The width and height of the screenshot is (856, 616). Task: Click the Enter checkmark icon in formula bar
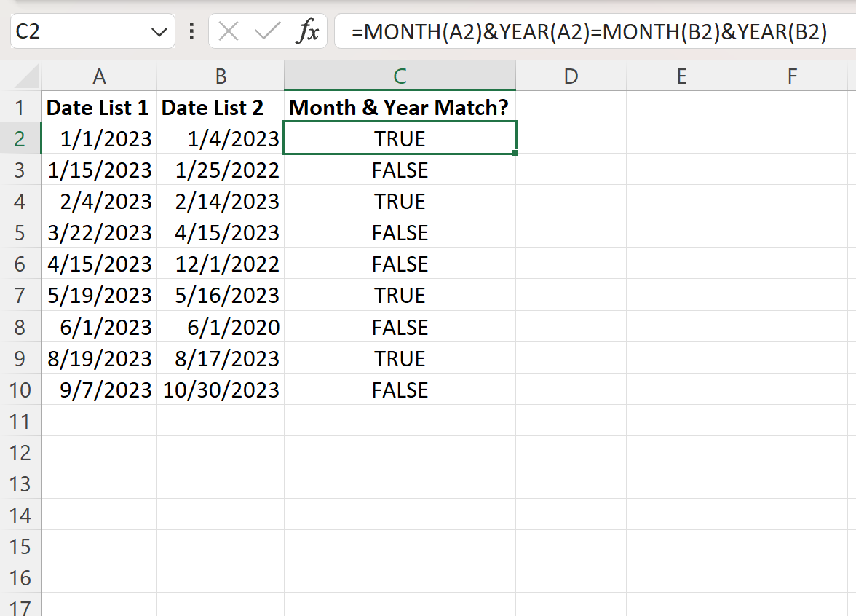click(266, 31)
